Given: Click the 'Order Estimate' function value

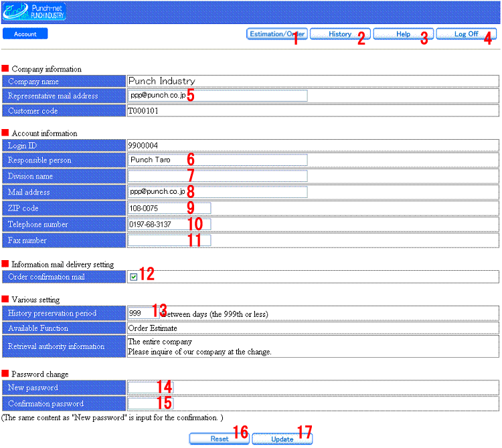Looking at the screenshot, I should click(153, 328).
